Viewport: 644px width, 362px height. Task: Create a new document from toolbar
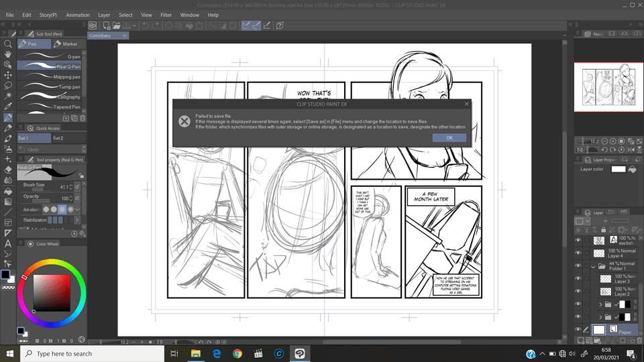(x=107, y=25)
